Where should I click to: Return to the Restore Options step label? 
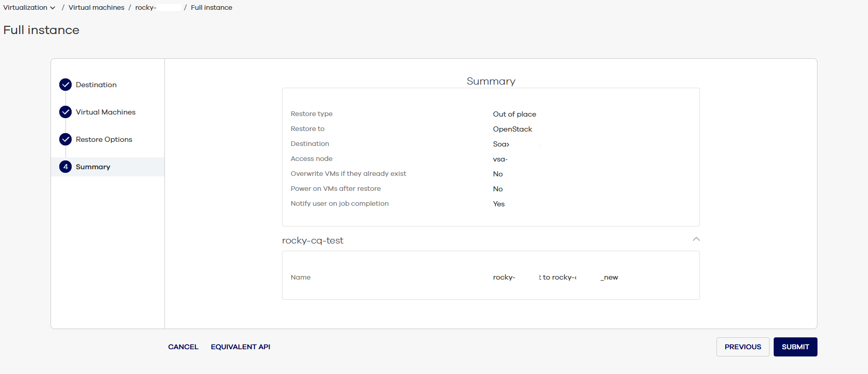[x=104, y=139]
